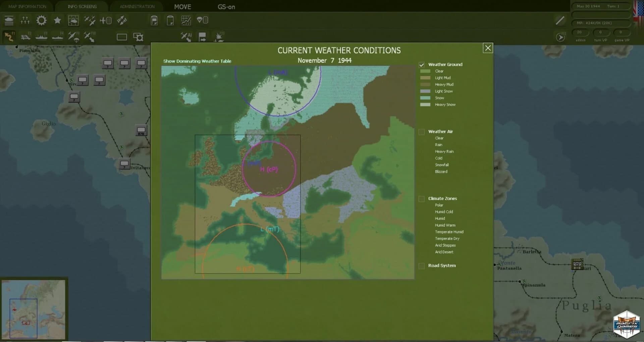Open the weather map icon on the toolbar

[x=73, y=20]
